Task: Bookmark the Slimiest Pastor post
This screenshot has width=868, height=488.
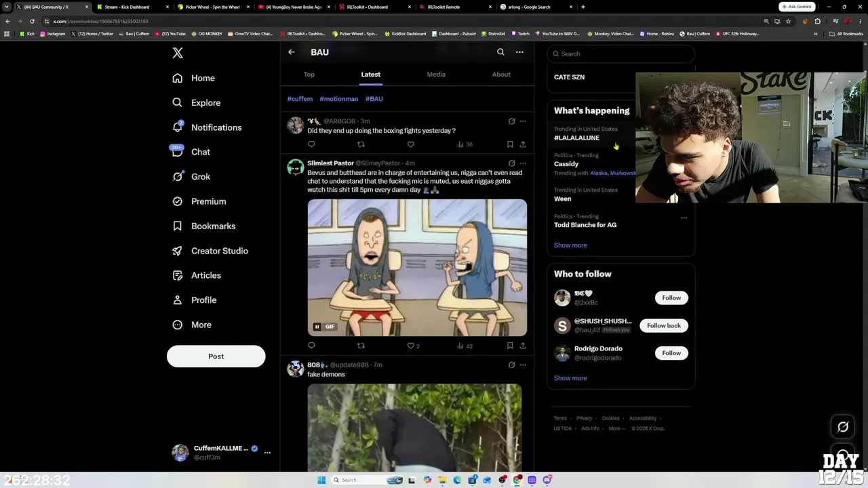Action: pos(510,346)
